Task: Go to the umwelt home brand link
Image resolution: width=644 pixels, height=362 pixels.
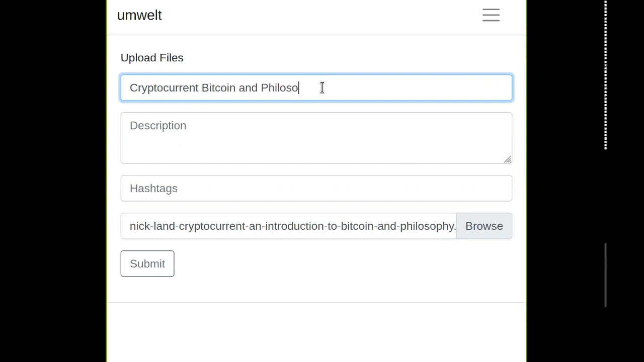Action: pos(139,15)
